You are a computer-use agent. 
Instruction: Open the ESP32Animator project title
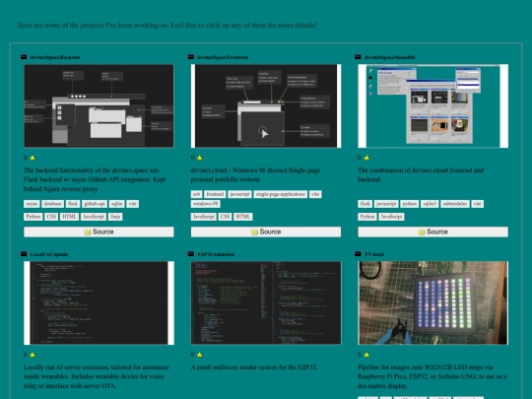click(216, 254)
